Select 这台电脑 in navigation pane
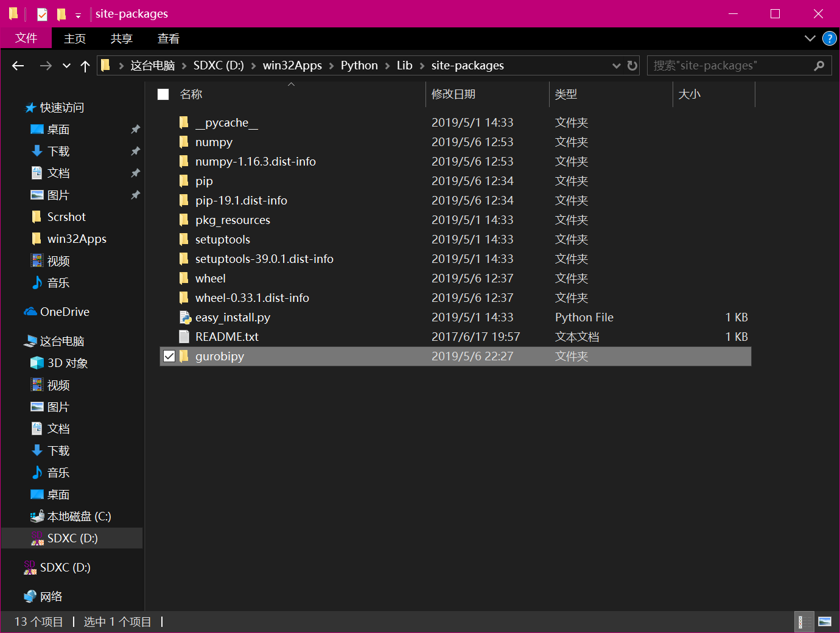Viewport: 840px width, 633px height. [x=62, y=341]
